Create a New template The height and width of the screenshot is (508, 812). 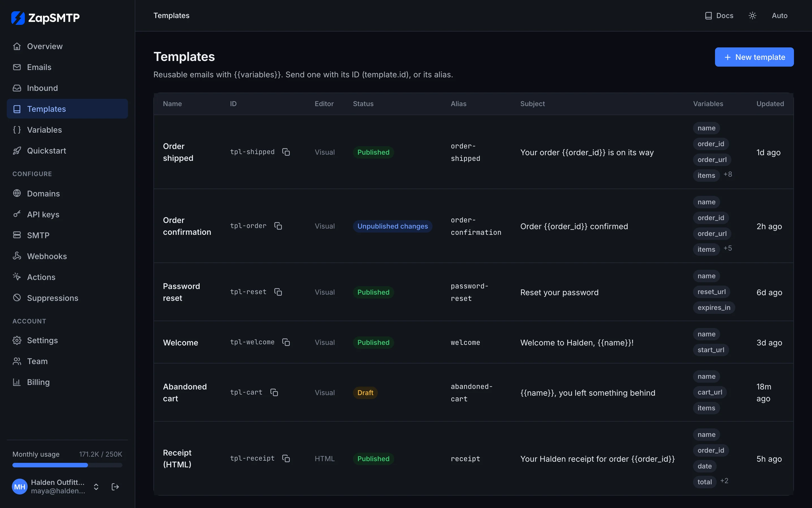pyautogui.click(x=754, y=57)
